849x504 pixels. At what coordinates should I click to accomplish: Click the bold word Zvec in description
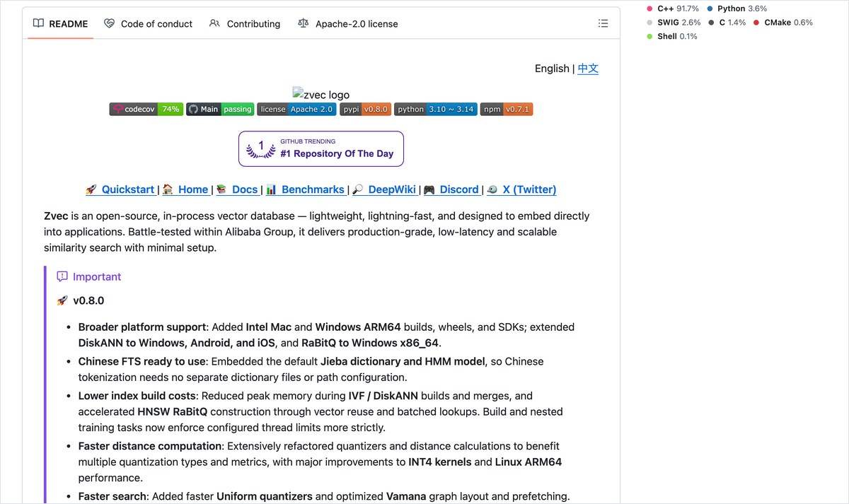click(x=56, y=216)
